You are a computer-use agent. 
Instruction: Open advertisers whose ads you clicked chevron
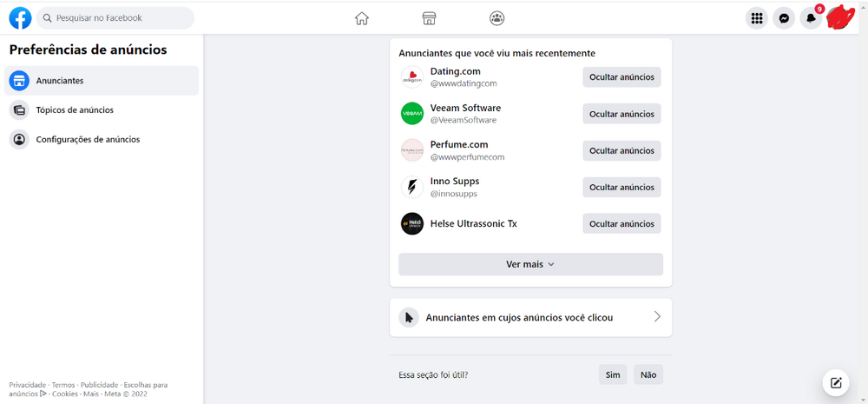click(x=657, y=317)
